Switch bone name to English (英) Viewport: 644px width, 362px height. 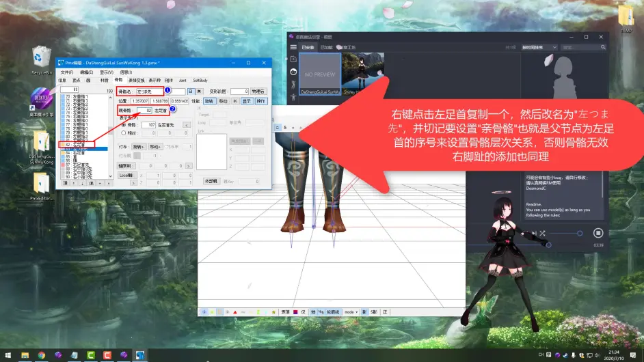point(199,91)
